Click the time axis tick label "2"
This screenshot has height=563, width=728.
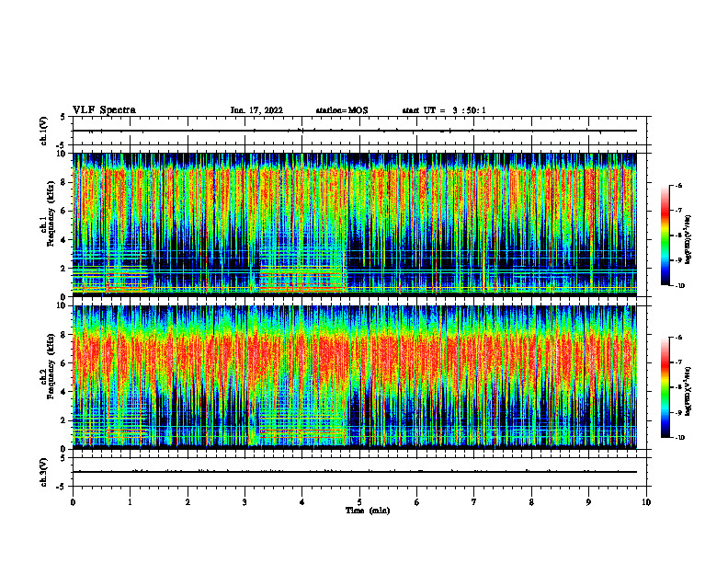click(x=188, y=502)
